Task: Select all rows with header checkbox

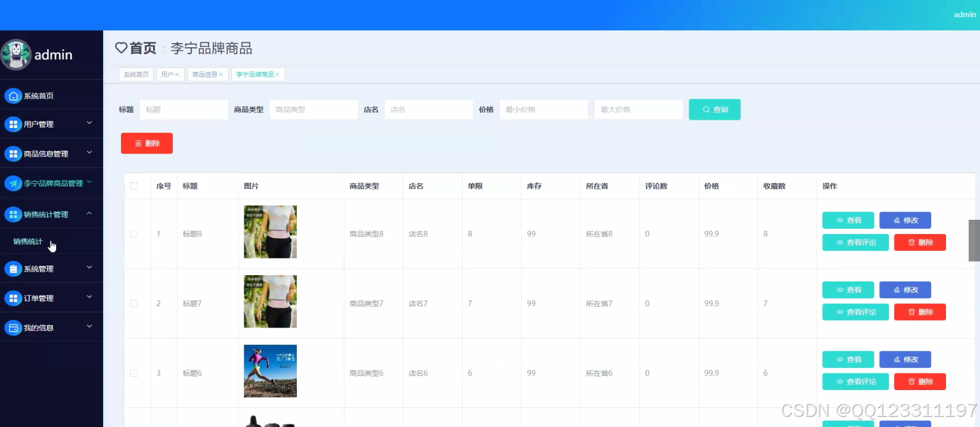Action: point(134,186)
